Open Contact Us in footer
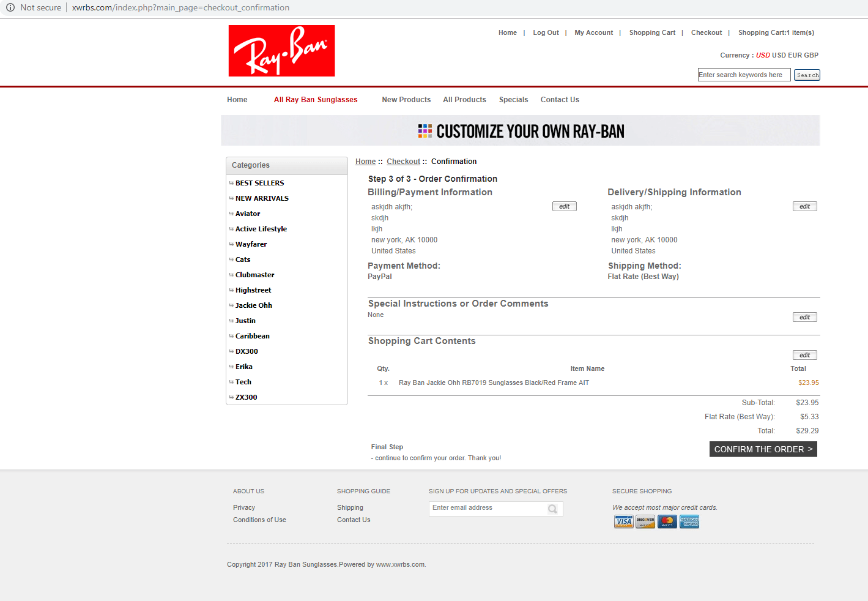The image size is (868, 601). [x=354, y=520]
